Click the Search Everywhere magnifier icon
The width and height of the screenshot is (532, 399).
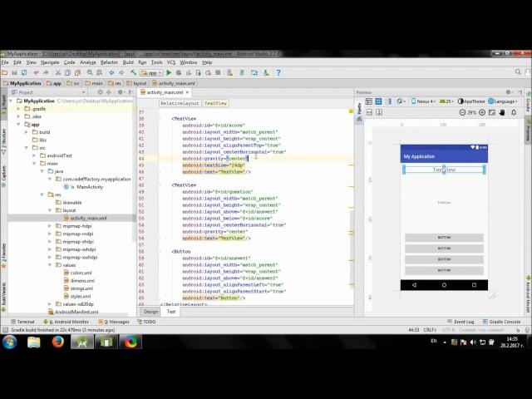point(518,72)
